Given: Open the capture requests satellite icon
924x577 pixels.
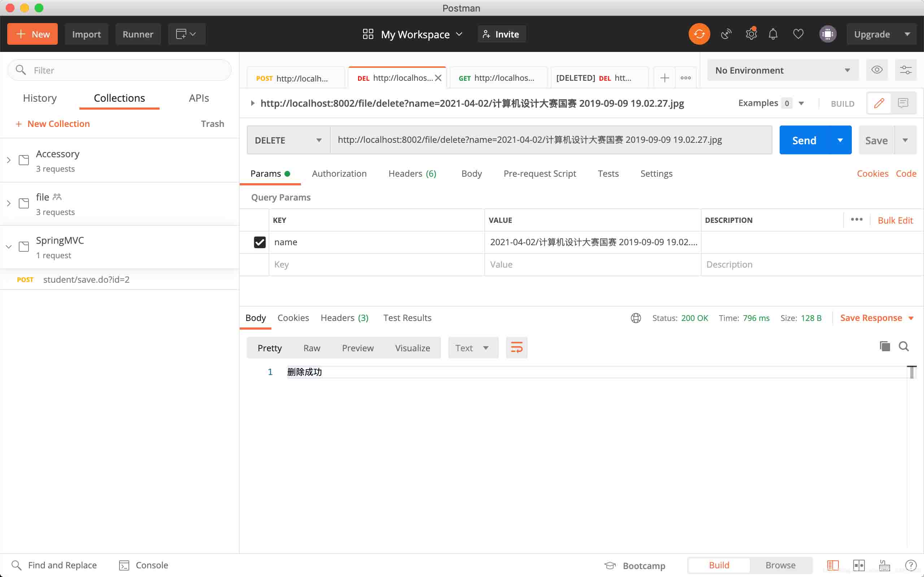Looking at the screenshot, I should coord(726,34).
